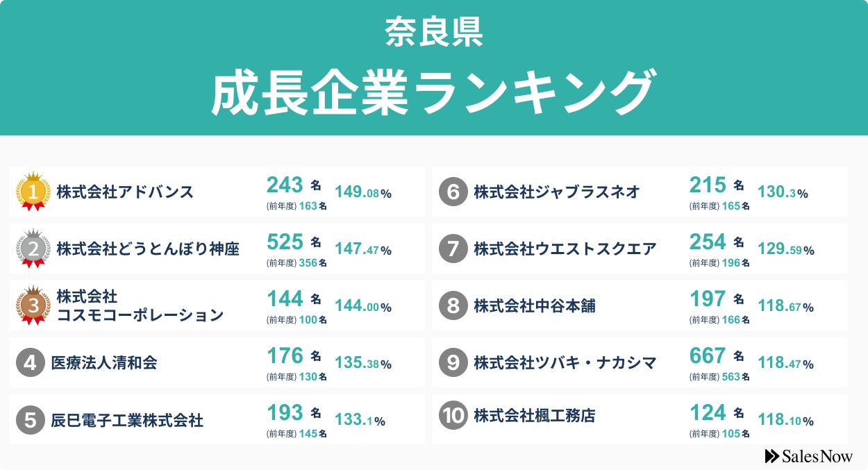Select company name 株式会社どうとんぼり神座
Image resolution: width=868 pixels, height=470 pixels.
click(x=148, y=249)
